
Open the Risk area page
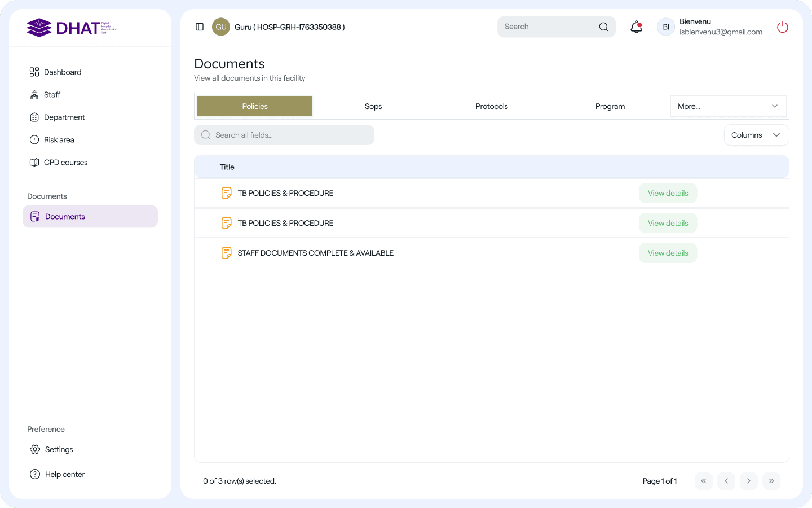[59, 140]
